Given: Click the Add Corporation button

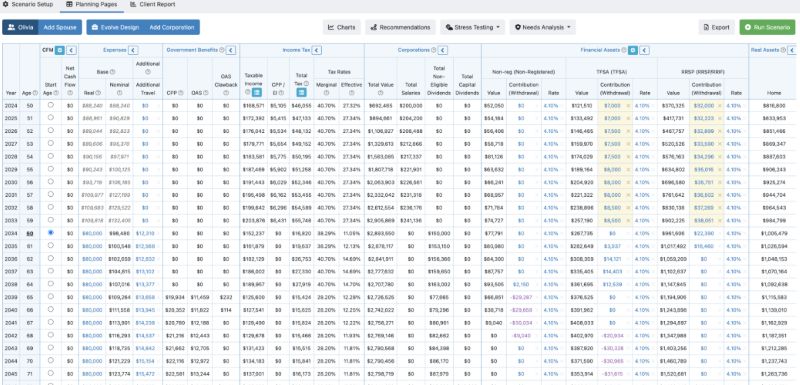Looking at the screenshot, I should (x=172, y=27).
